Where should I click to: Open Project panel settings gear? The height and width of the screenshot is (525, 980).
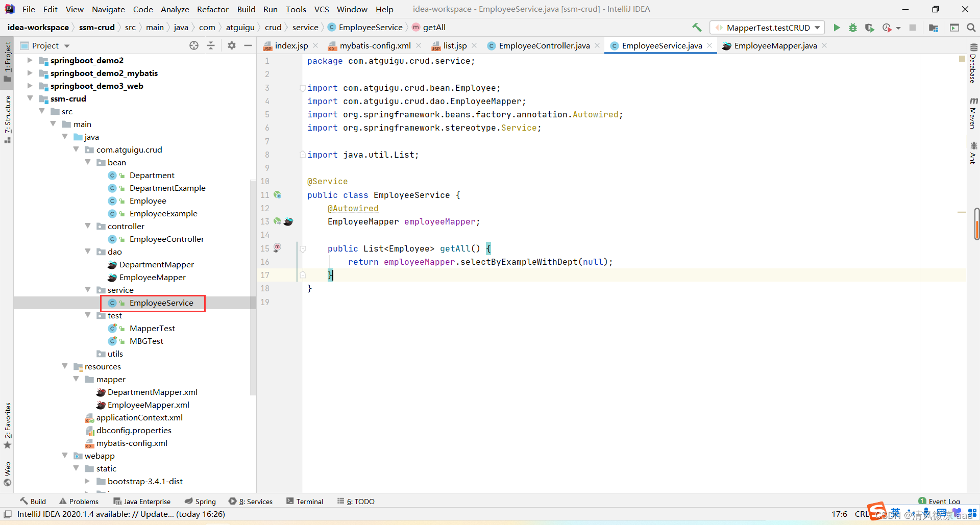tap(232, 45)
